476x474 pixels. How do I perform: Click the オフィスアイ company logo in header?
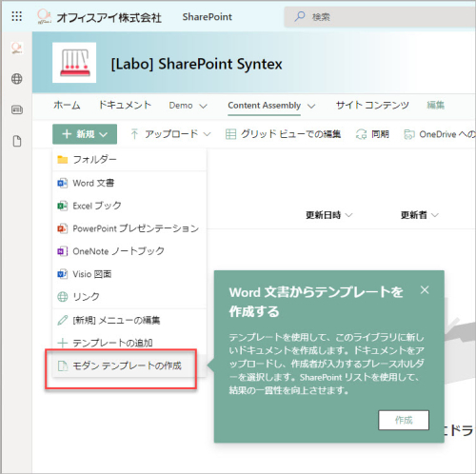point(44,16)
